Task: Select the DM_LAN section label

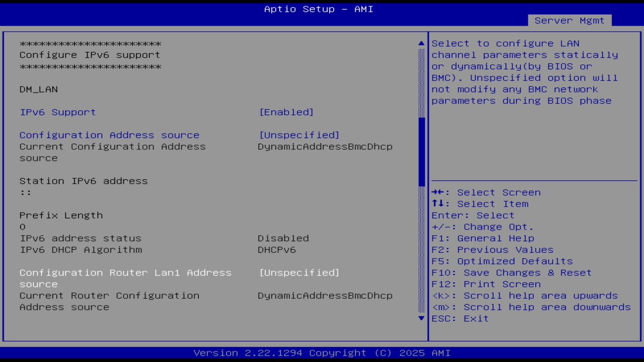Action: (x=38, y=89)
